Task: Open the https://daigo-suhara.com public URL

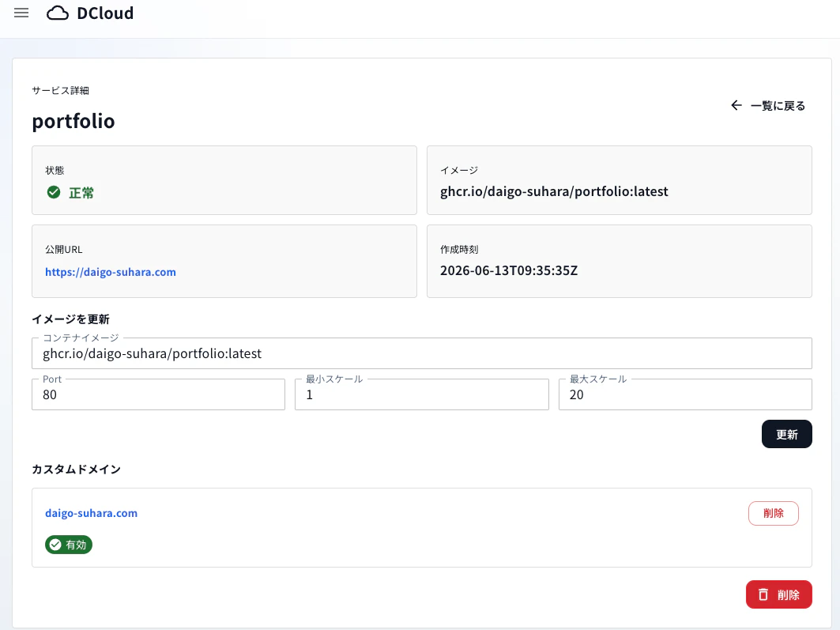Action: point(111,272)
